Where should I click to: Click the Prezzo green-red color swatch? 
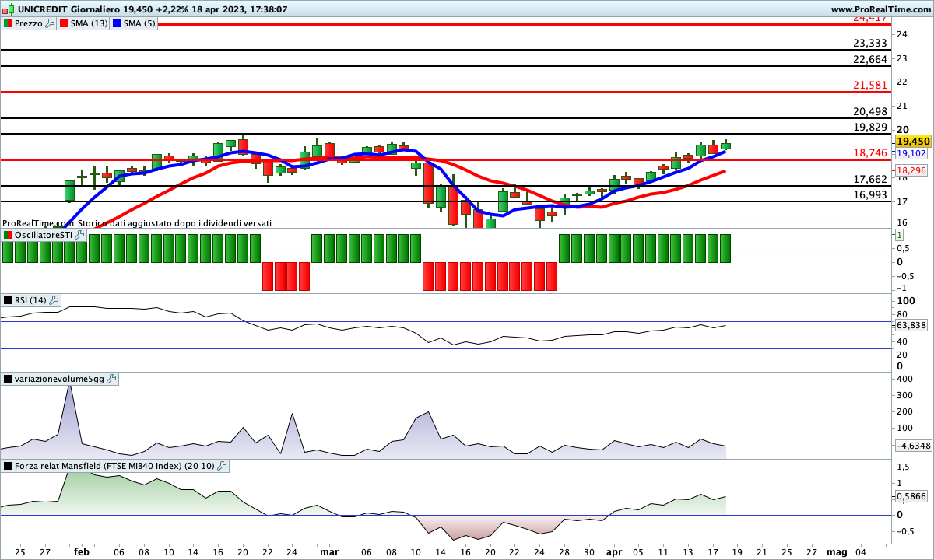click(8, 23)
